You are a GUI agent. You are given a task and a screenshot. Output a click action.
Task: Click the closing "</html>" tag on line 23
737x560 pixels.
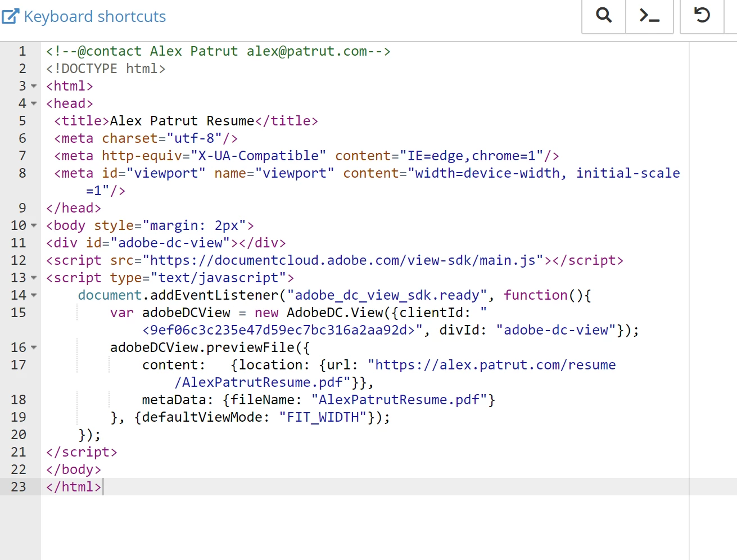point(74,487)
